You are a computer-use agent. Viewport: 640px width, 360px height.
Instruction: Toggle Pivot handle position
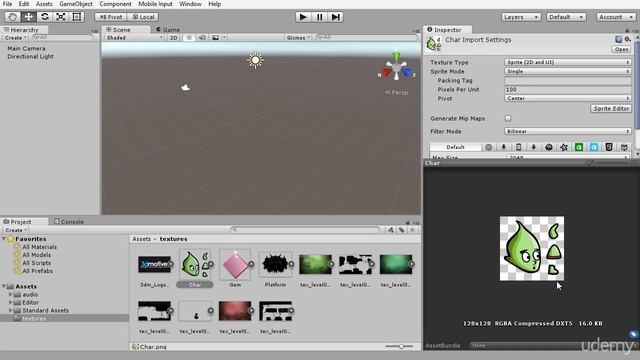point(111,17)
